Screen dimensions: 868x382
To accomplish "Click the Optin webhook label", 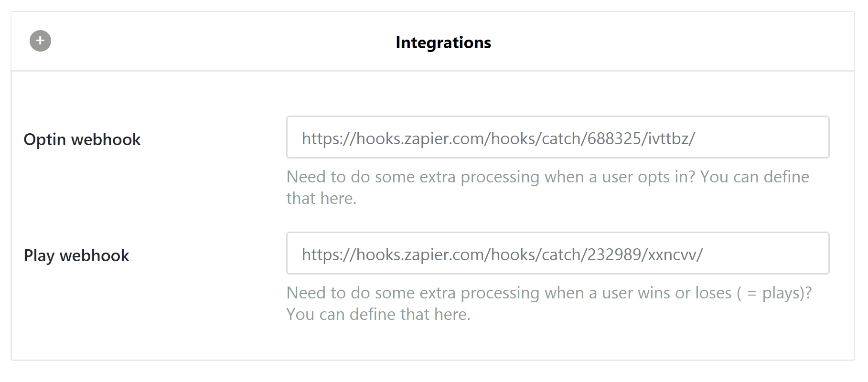I will pyautogui.click(x=82, y=139).
